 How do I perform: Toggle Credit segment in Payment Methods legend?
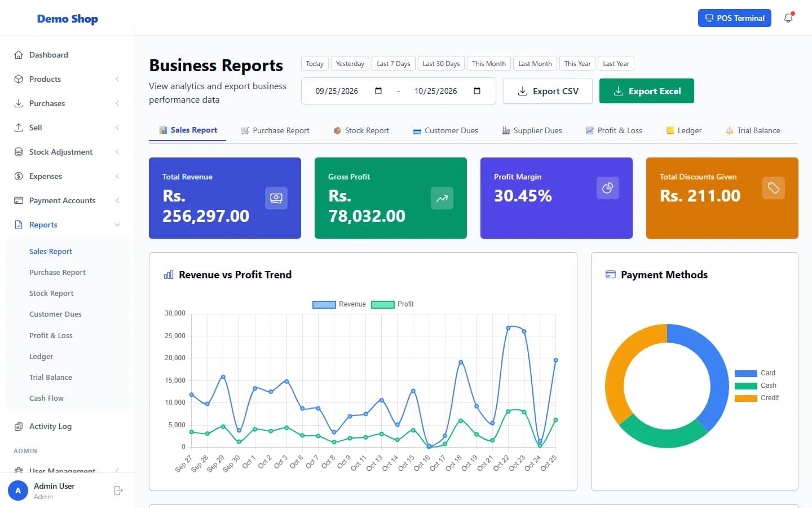click(x=757, y=398)
